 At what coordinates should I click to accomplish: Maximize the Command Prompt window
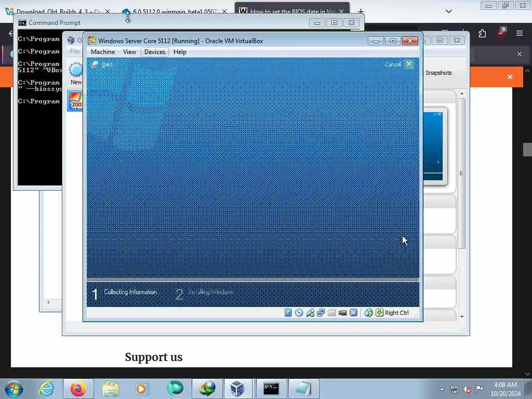(x=334, y=23)
